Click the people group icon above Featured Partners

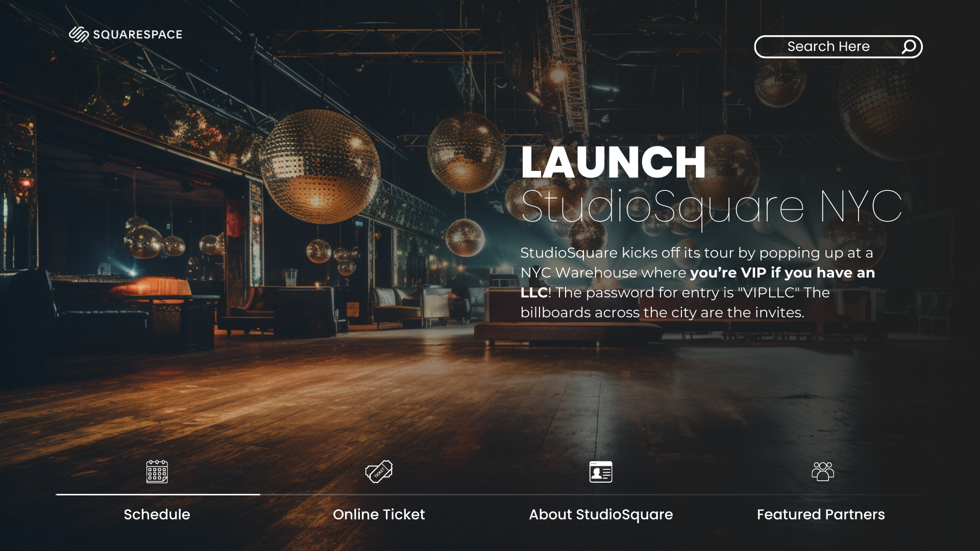[x=822, y=471]
